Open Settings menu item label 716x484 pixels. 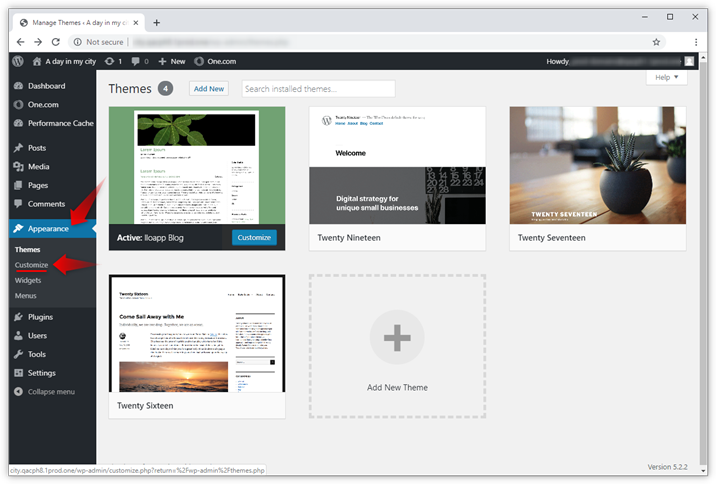coord(42,373)
